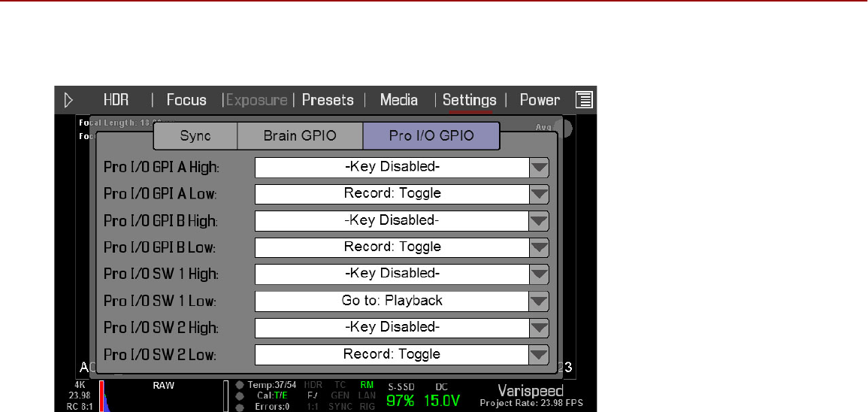Click the 'Pro I/O SW 1 High:' label

tap(161, 274)
